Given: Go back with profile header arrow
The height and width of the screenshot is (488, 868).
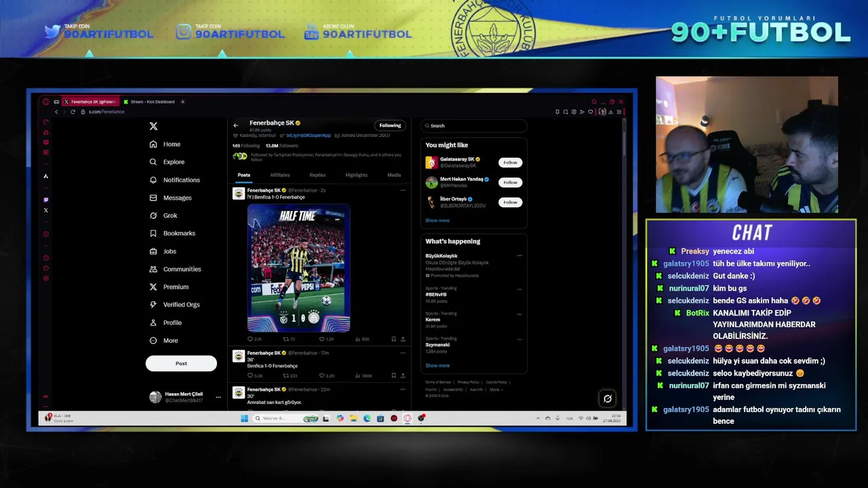Looking at the screenshot, I should tap(235, 125).
